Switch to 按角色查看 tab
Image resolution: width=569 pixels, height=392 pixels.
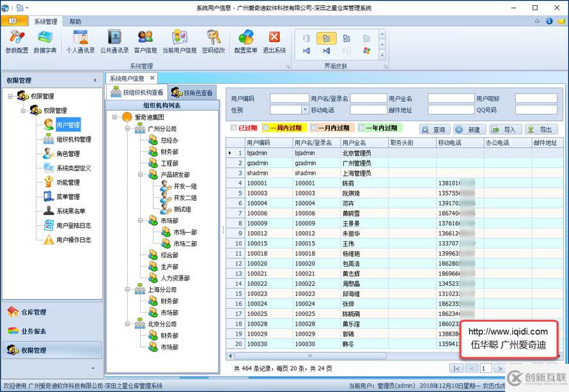click(x=192, y=93)
